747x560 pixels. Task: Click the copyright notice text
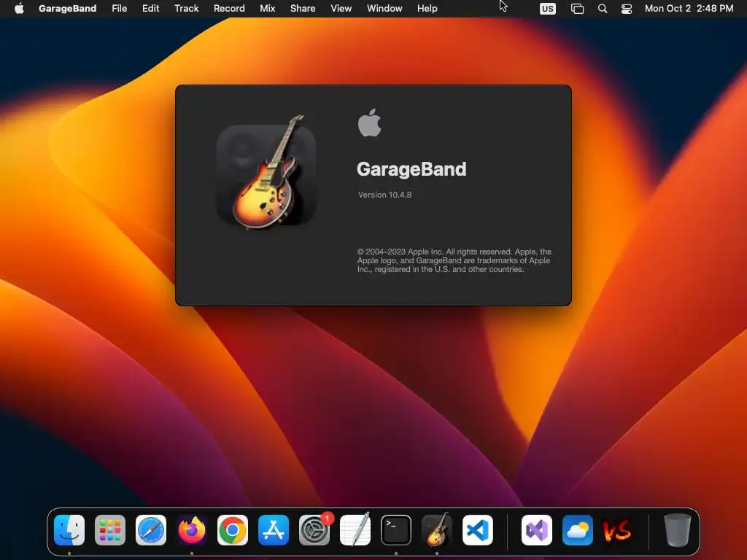(454, 260)
